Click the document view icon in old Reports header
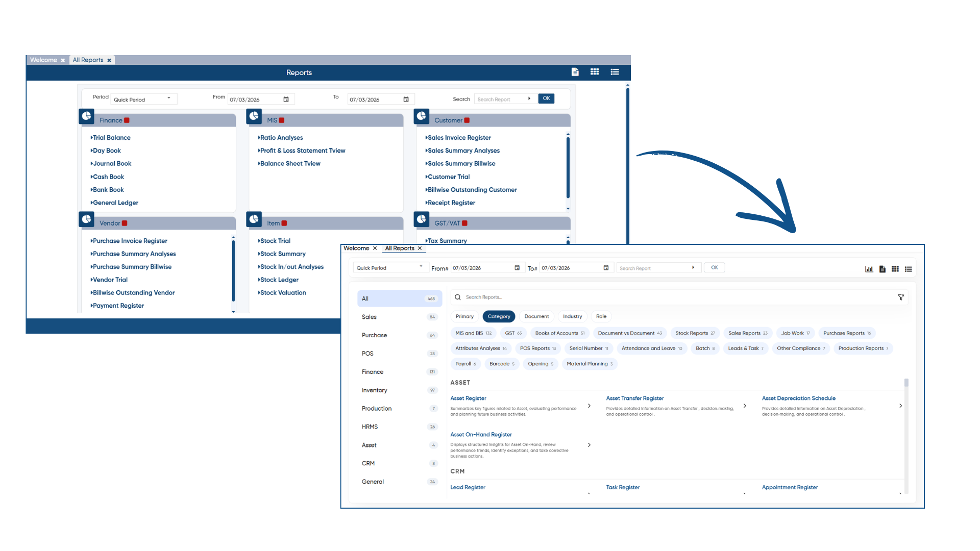980x551 pixels. (x=575, y=72)
